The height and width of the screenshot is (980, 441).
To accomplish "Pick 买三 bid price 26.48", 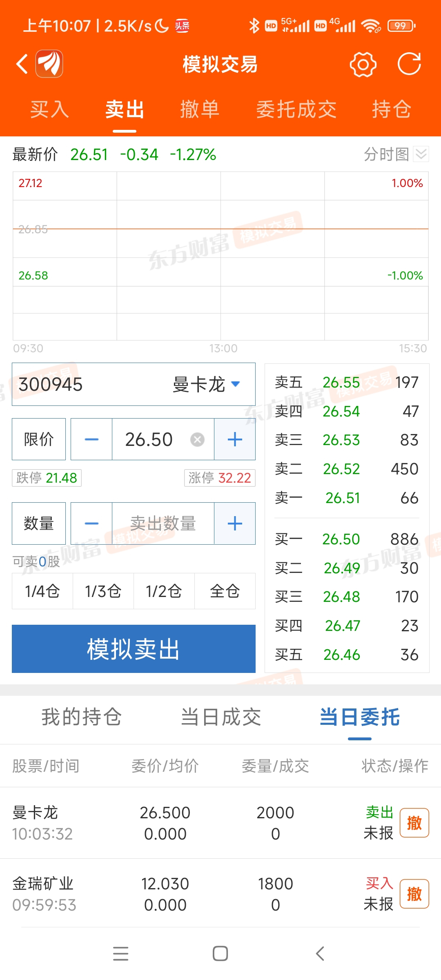I will point(347,597).
